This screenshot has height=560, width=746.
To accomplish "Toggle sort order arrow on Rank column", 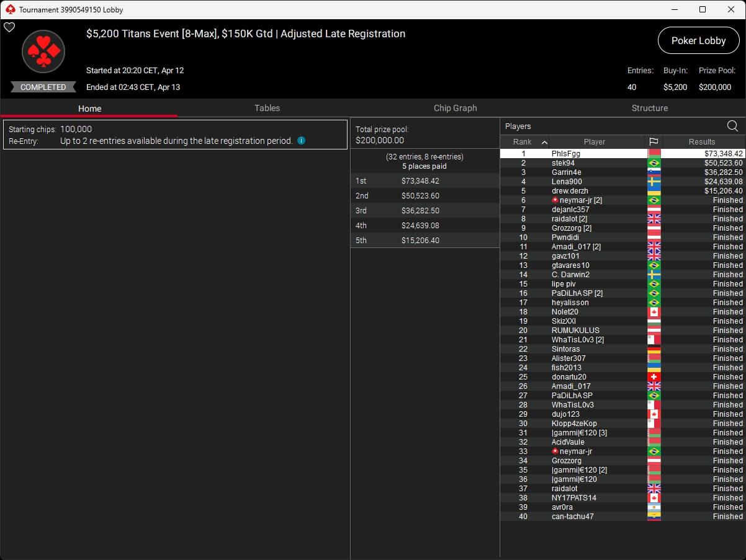I will (544, 142).
